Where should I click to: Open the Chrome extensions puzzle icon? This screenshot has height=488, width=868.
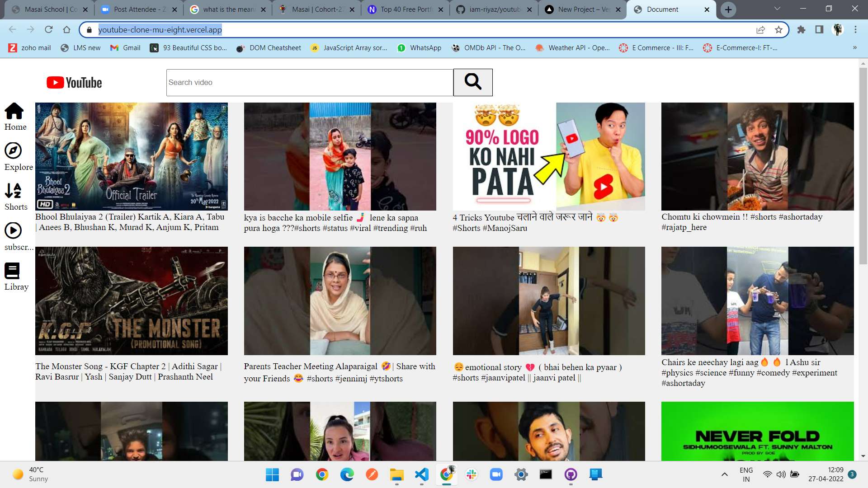(801, 30)
